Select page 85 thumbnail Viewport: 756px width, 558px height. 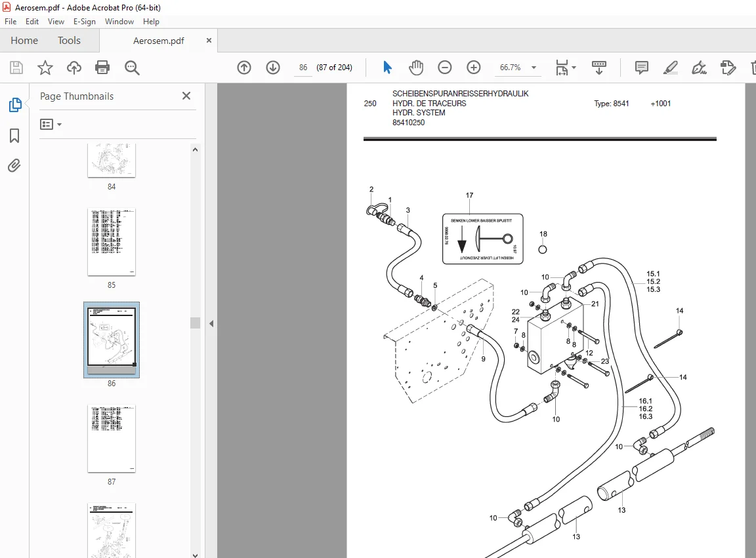[x=112, y=242]
